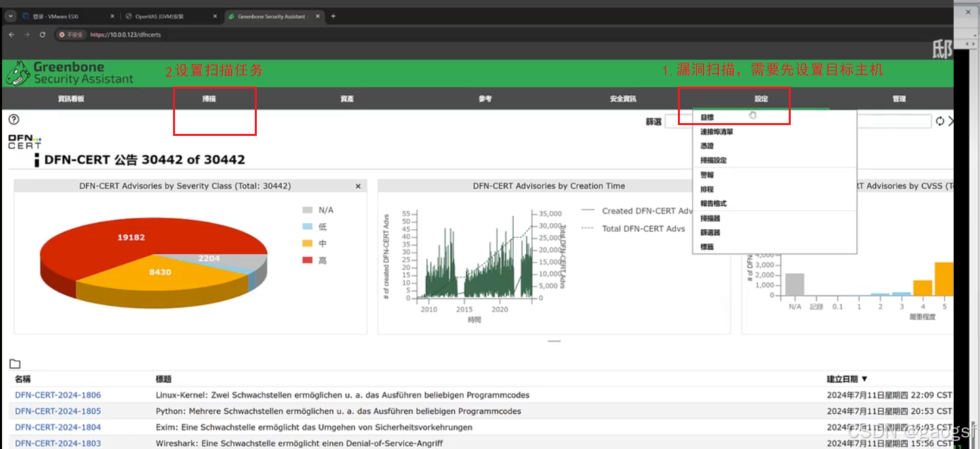Image resolution: width=980 pixels, height=449 pixels.
Task: Open the 安全資訊 menu
Action: (623, 99)
